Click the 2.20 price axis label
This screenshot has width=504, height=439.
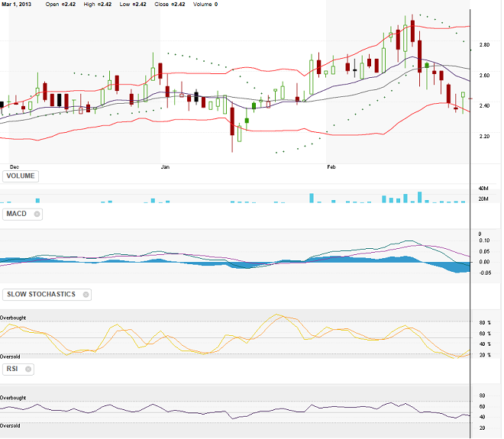point(485,137)
